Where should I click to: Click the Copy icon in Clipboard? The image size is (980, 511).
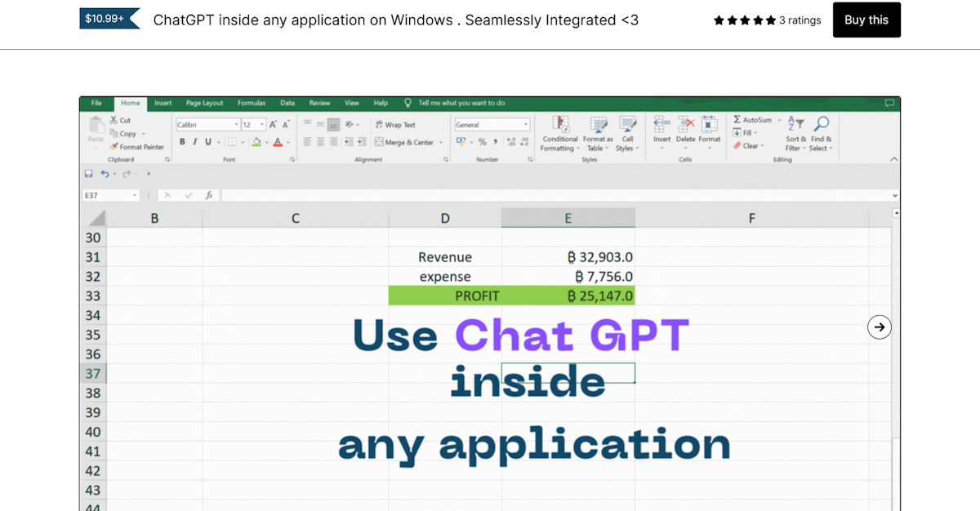point(114,133)
